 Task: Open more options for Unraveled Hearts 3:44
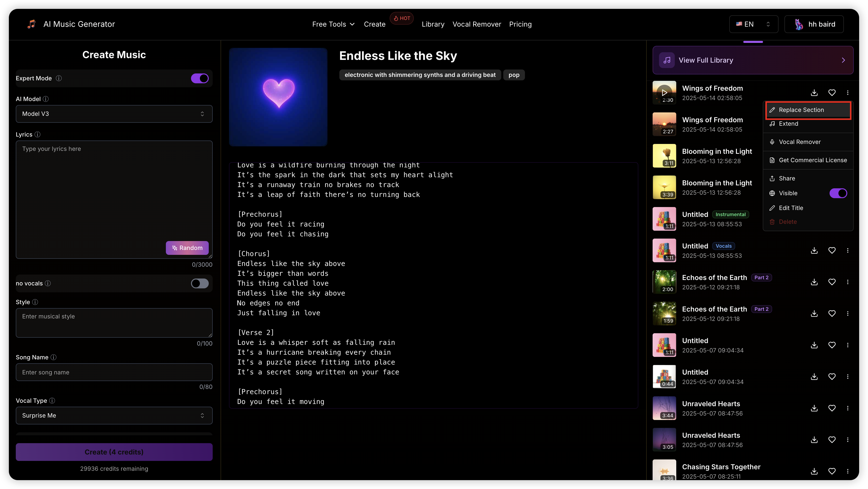pyautogui.click(x=848, y=408)
